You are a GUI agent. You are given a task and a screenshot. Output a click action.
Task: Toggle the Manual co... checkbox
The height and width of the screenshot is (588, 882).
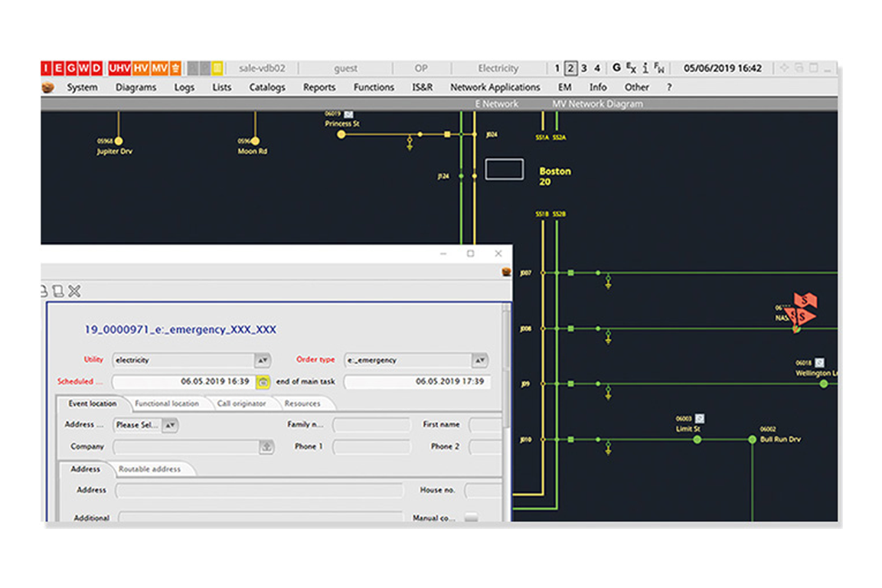click(472, 517)
